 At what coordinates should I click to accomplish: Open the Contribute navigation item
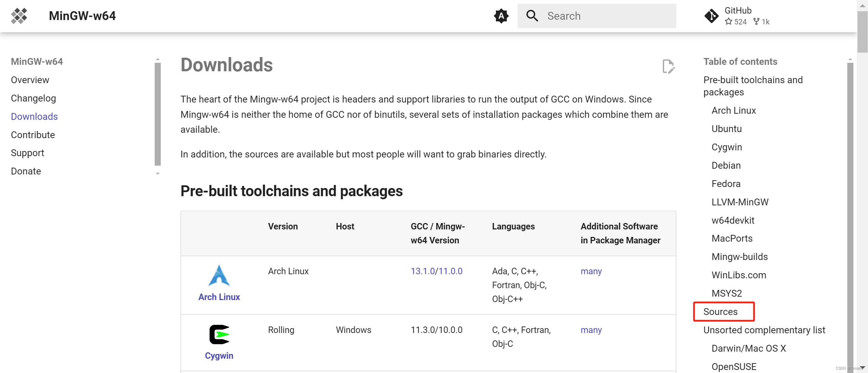click(33, 135)
